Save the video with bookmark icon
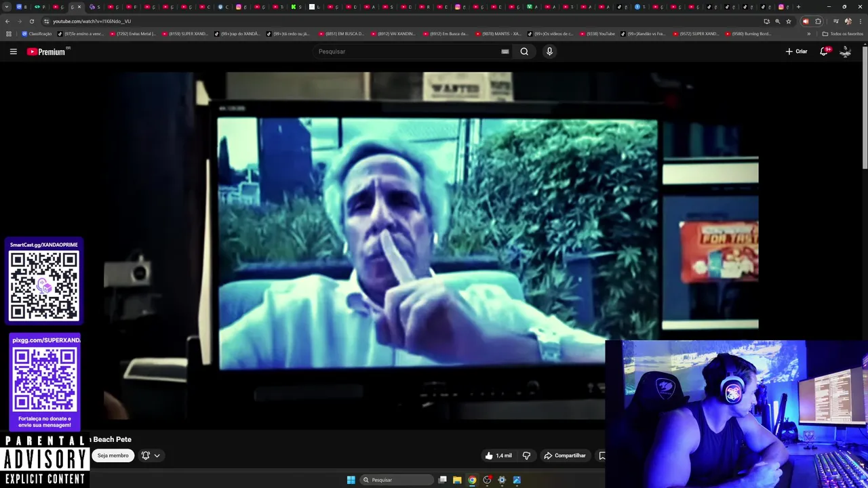 point(601,455)
